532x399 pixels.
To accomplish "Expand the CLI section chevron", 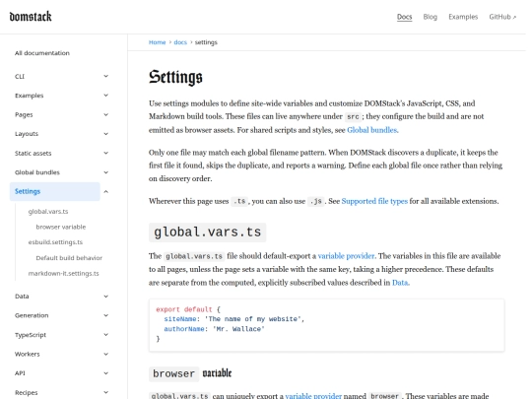I will pyautogui.click(x=105, y=76).
